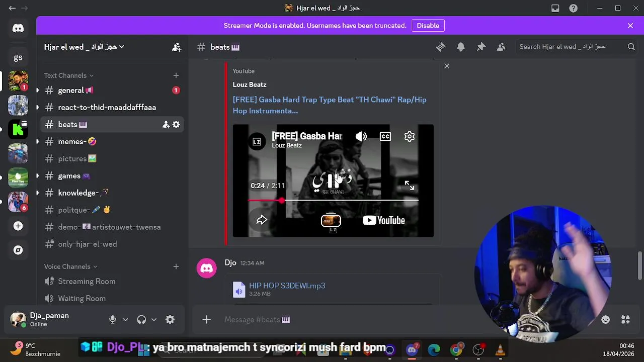Open apps icon in message bar
Screen dimensions: 644x362
(x=625, y=320)
